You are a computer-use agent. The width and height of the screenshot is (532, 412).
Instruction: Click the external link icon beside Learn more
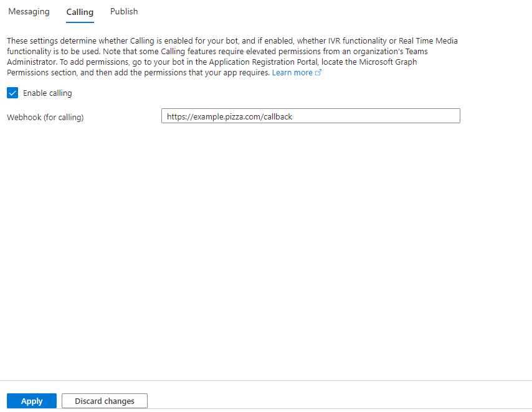coord(318,73)
